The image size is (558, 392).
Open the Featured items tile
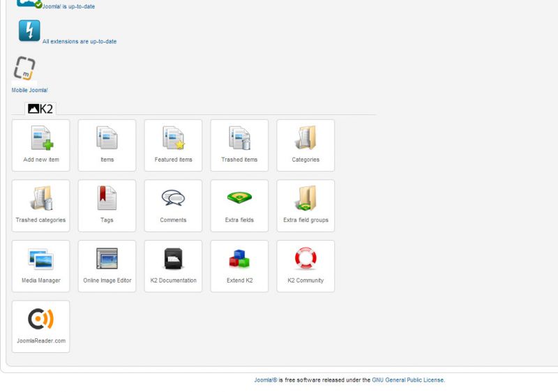[173, 146]
